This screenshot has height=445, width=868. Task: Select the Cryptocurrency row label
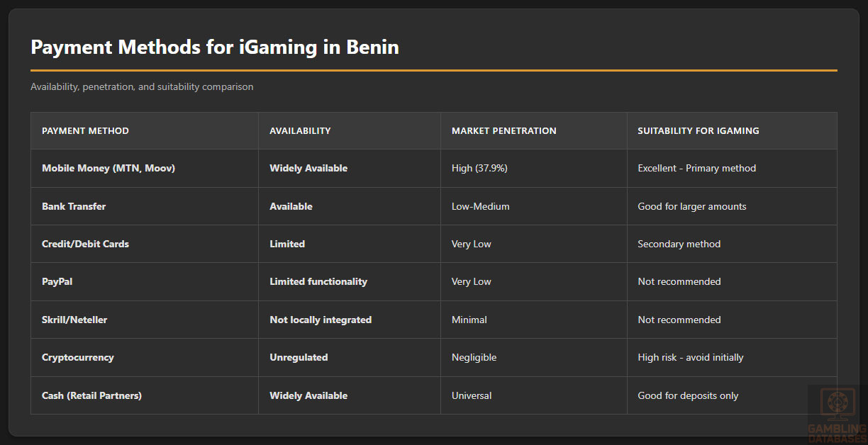tap(77, 358)
